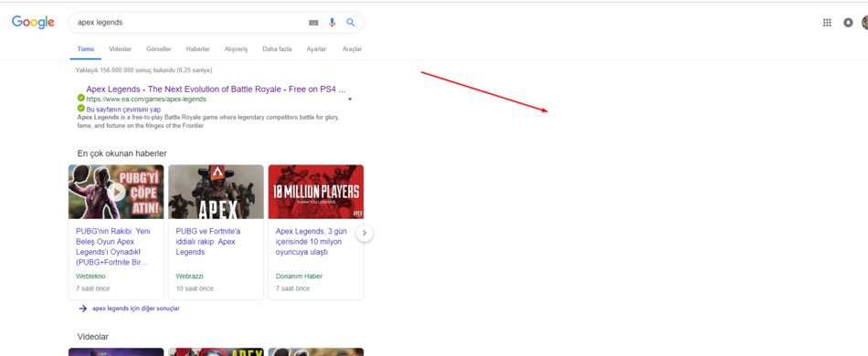
Task: Click apex legends için diğer sonuçlar link
Action: point(135,309)
